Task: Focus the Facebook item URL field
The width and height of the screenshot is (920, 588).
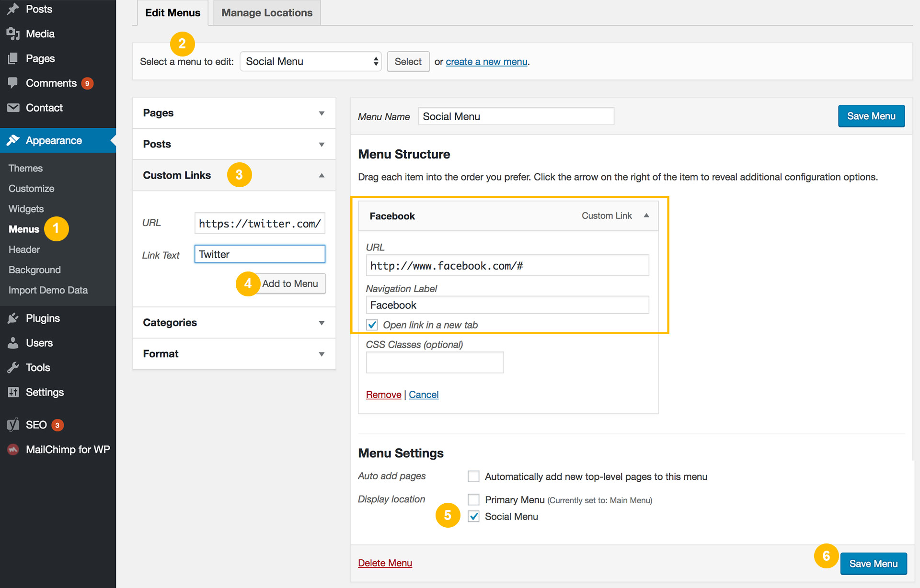Action: point(507,265)
